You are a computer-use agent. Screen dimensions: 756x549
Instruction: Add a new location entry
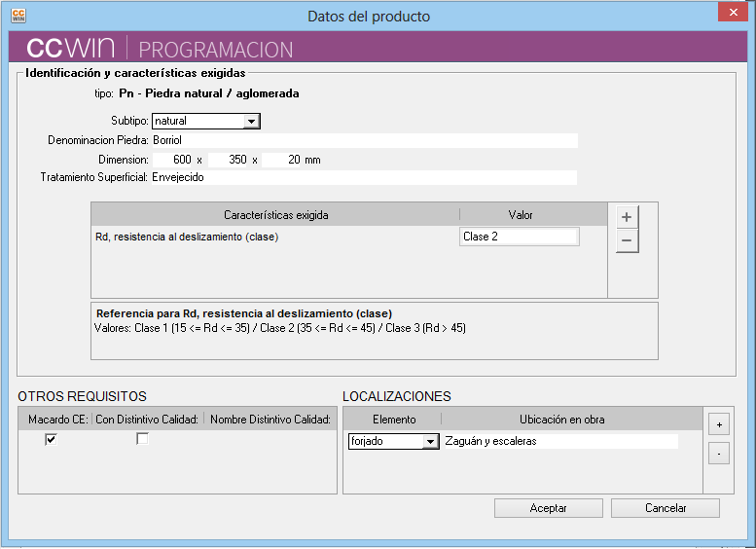pos(718,424)
